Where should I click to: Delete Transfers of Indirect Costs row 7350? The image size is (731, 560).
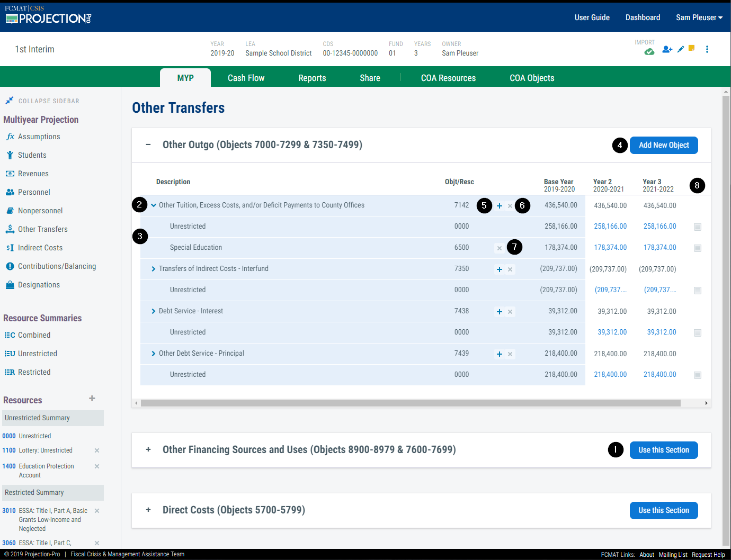pos(510,269)
